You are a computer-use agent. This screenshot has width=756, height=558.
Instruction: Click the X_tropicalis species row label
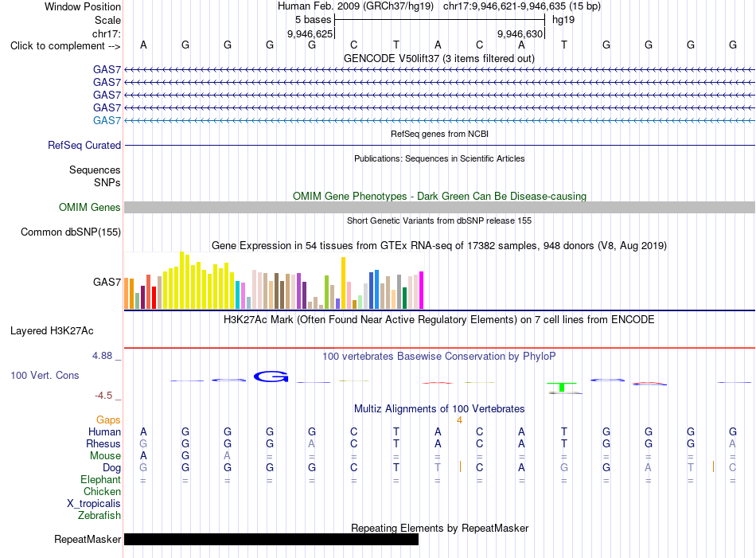[94, 504]
